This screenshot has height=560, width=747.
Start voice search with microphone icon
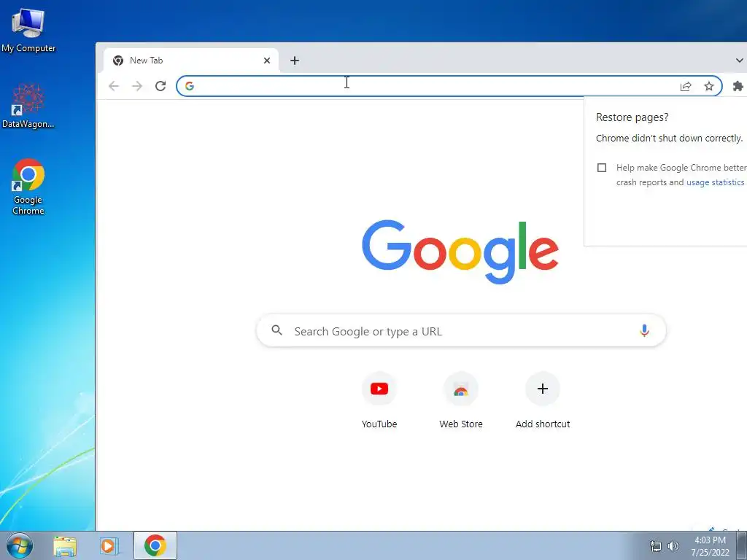644,330
